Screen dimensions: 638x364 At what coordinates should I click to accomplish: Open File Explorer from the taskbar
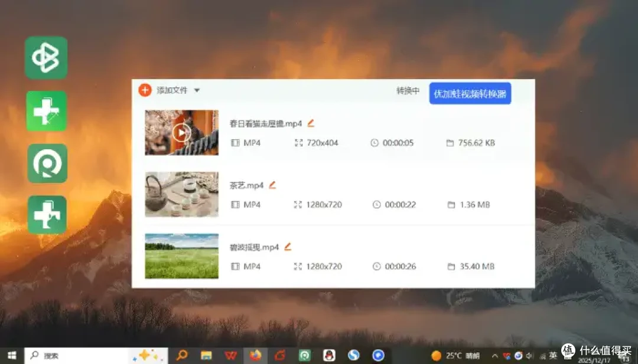click(206, 356)
